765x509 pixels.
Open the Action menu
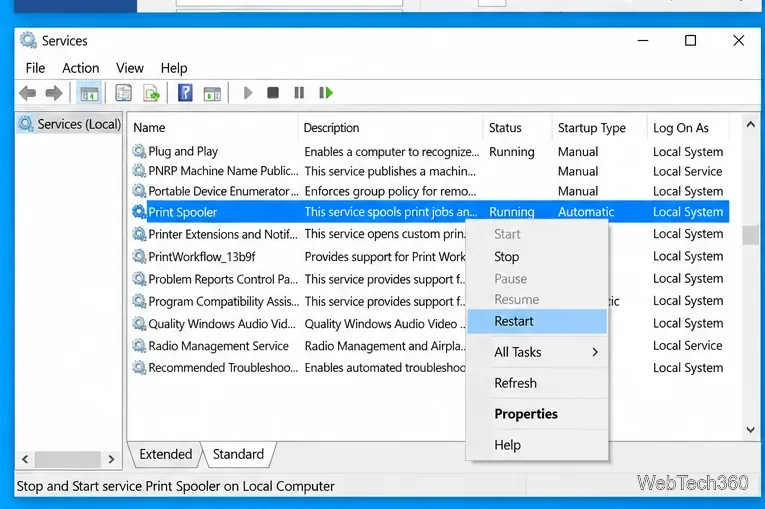(81, 68)
